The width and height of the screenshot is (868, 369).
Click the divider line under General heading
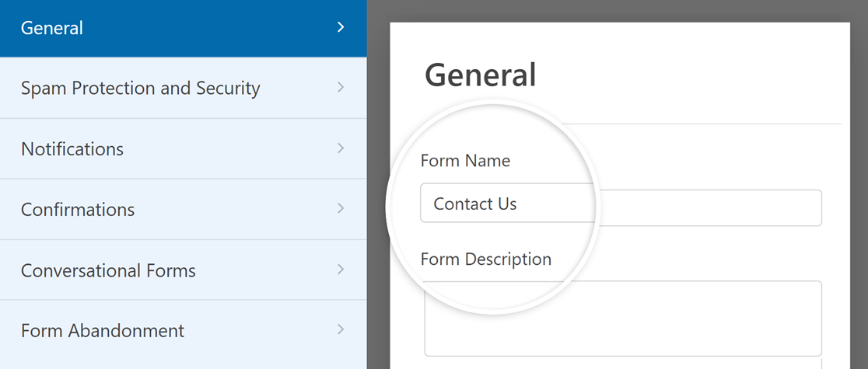(700, 124)
